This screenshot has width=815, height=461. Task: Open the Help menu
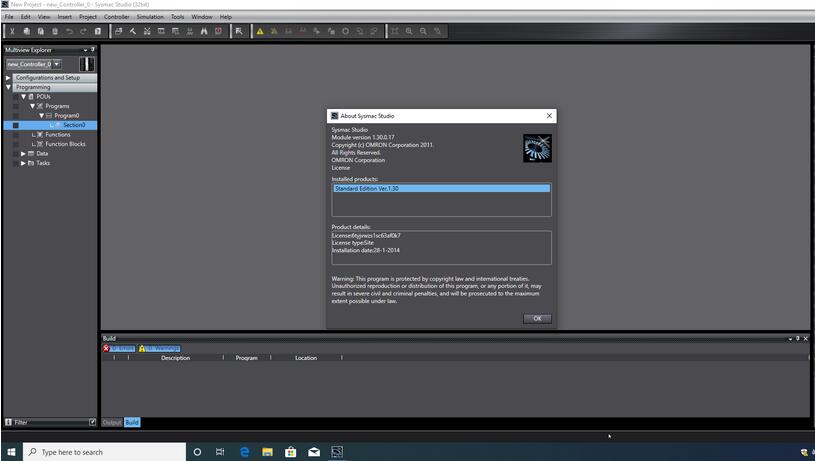click(x=226, y=17)
